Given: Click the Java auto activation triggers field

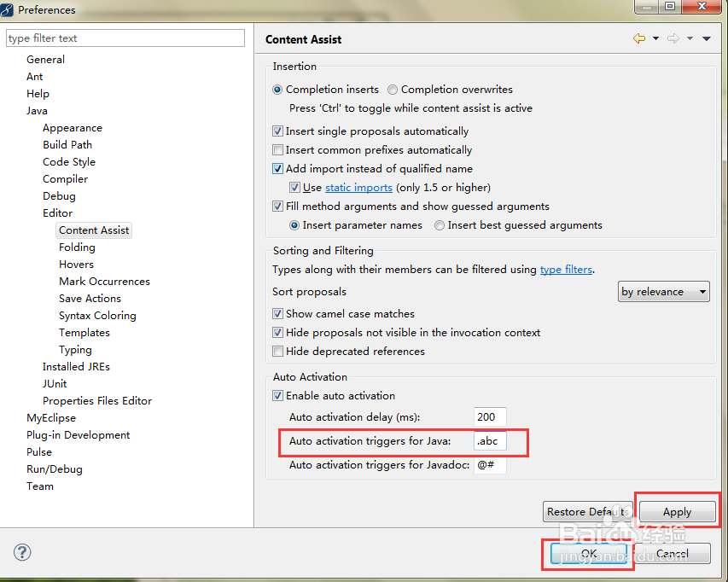Looking at the screenshot, I should [x=490, y=441].
